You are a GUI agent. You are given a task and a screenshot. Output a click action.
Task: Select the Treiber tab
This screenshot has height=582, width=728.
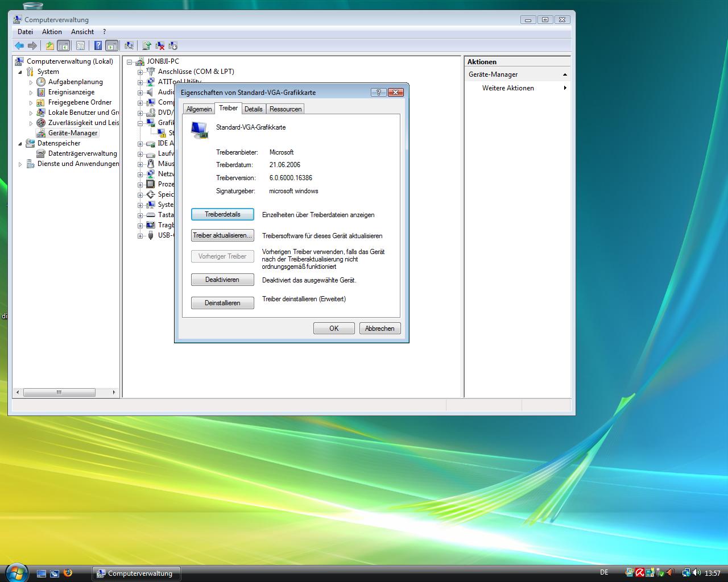(229, 108)
